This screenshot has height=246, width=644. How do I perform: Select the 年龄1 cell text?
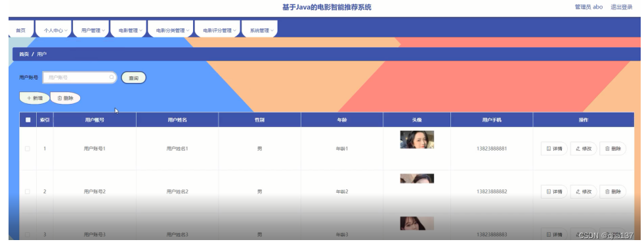point(342,149)
